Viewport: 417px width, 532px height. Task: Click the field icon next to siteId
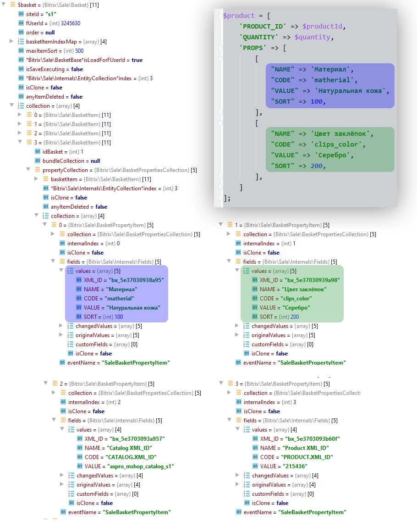point(21,14)
